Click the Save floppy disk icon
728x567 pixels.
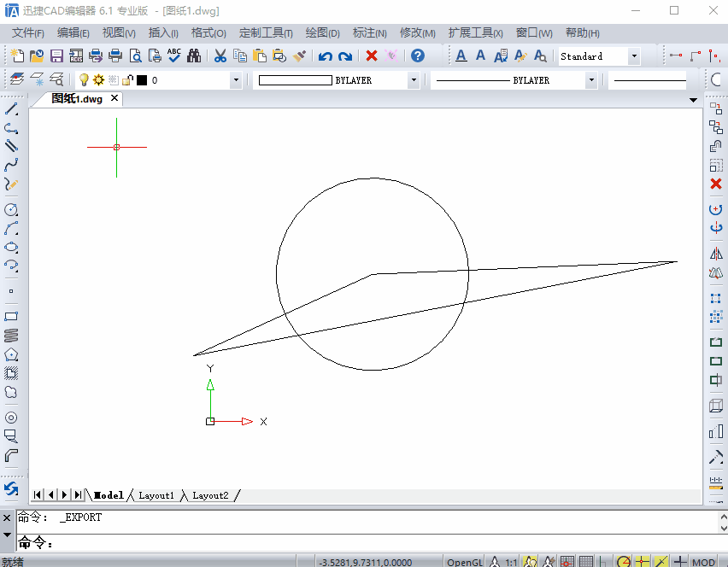pos(56,56)
